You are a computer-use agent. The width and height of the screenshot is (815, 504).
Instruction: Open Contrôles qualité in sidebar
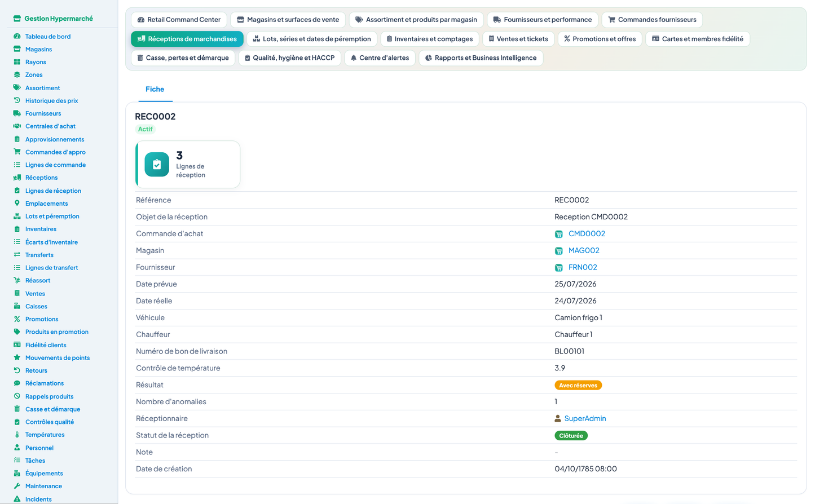[x=50, y=422]
